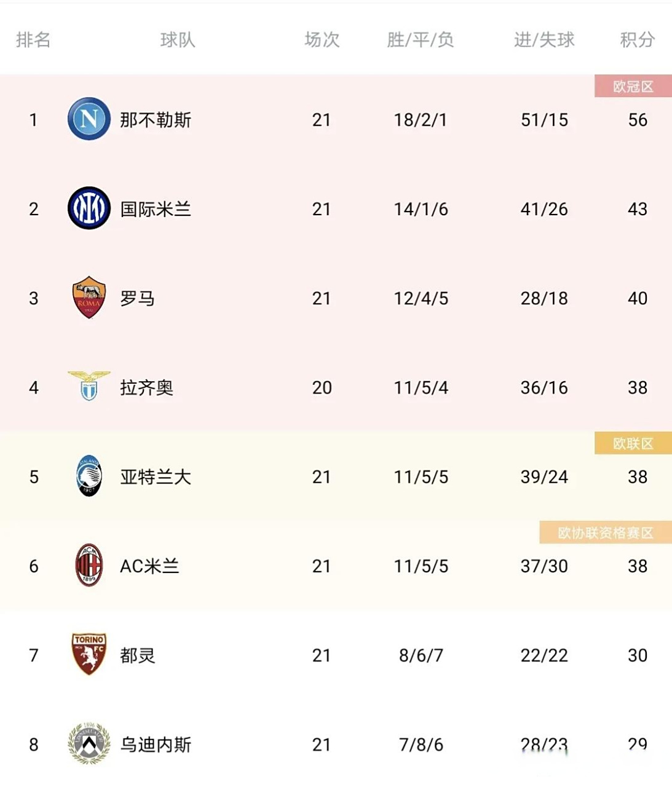Click Udinese's points value 29
Screen dimensions: 672x787
638,745
